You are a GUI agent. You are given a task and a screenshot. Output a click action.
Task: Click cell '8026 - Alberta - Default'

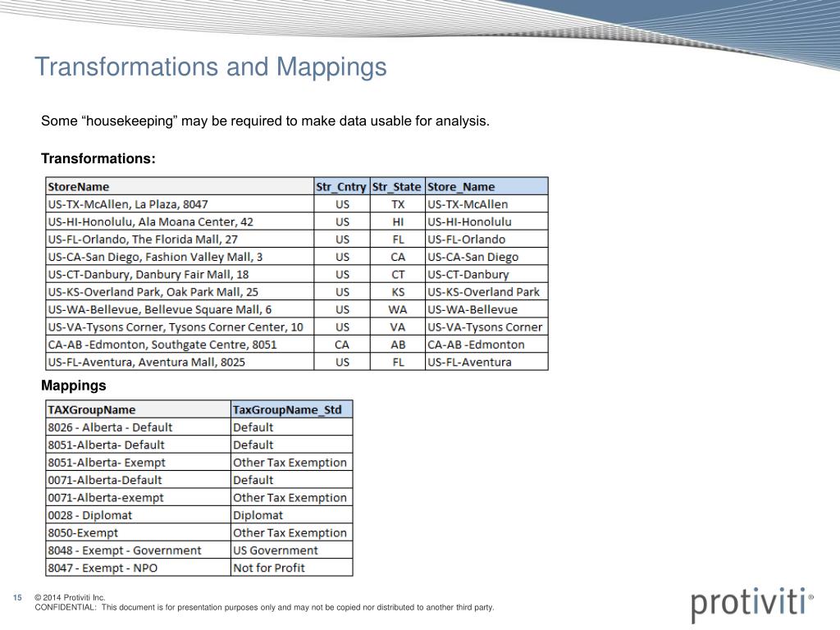pyautogui.click(x=138, y=427)
